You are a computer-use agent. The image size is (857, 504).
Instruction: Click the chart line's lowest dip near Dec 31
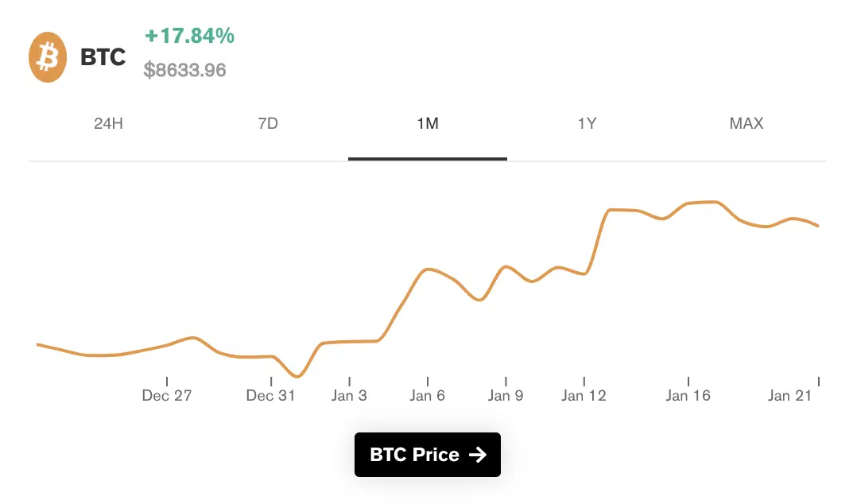[x=298, y=376]
